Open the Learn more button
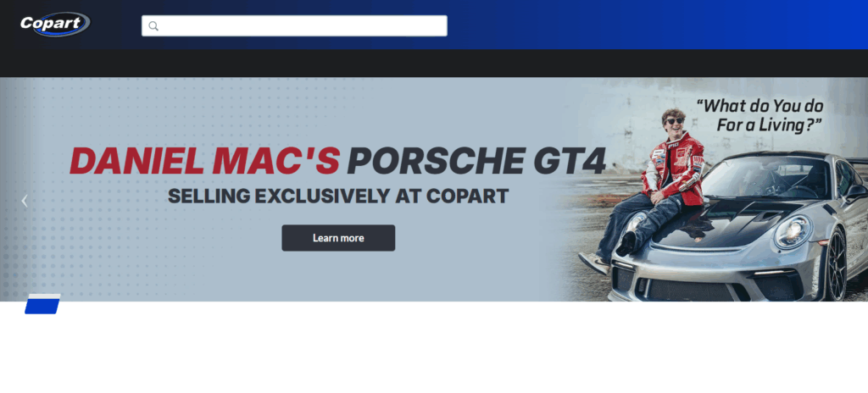The image size is (868, 393). point(338,238)
